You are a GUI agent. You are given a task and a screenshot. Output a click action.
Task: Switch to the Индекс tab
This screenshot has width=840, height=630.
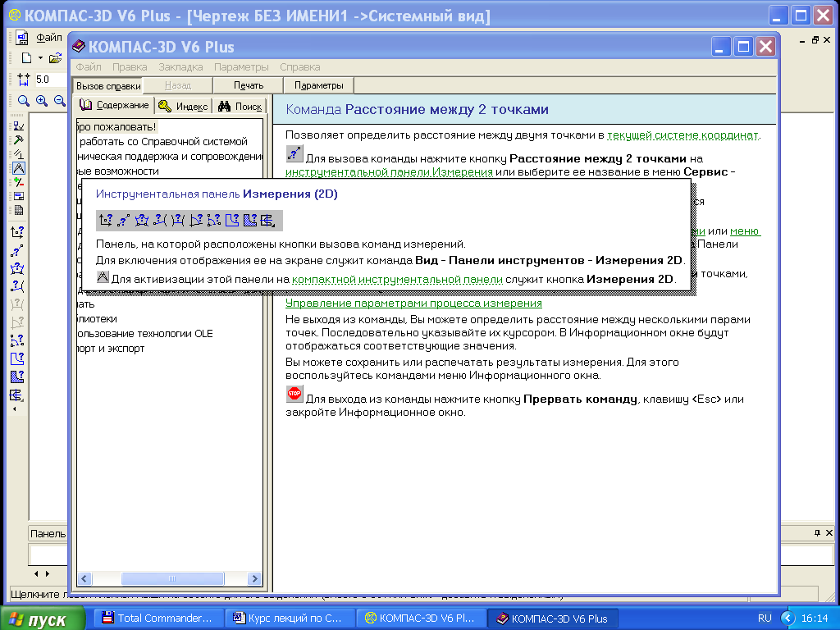point(184,107)
